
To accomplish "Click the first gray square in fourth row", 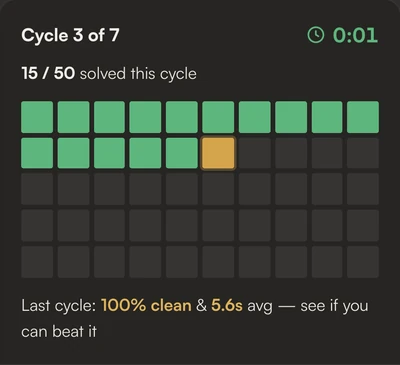I will 37,226.
